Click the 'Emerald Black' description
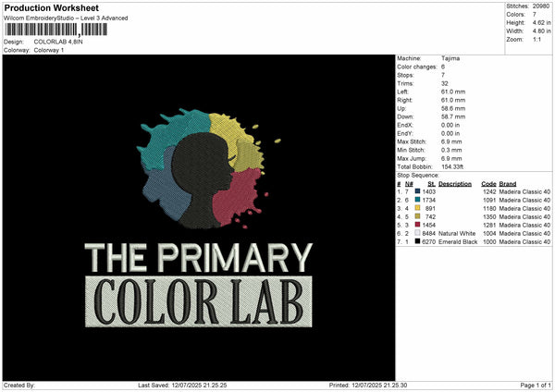Screen dimensions: 555x392 click(x=458, y=241)
